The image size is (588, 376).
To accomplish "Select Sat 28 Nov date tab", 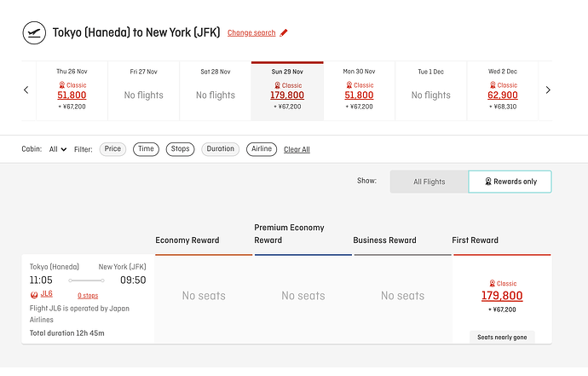I will 216,90.
